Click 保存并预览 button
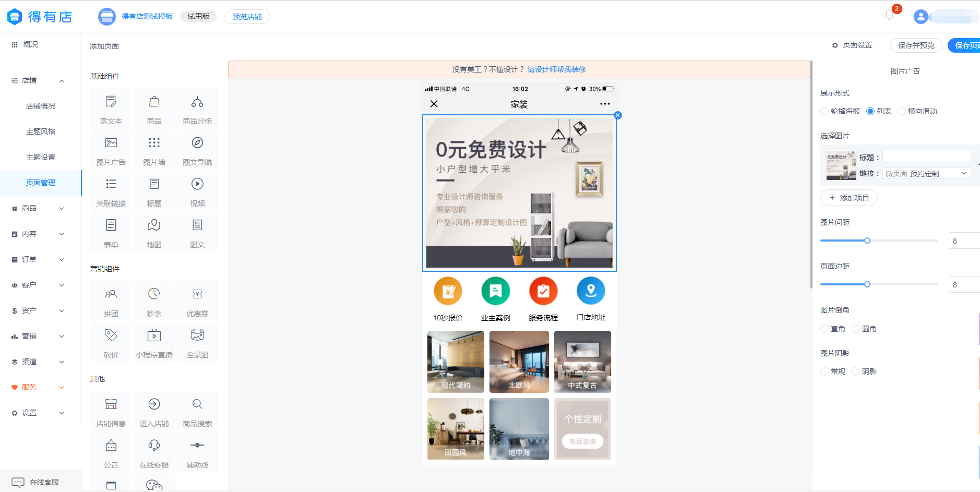This screenshot has width=980, height=492. 916,45
